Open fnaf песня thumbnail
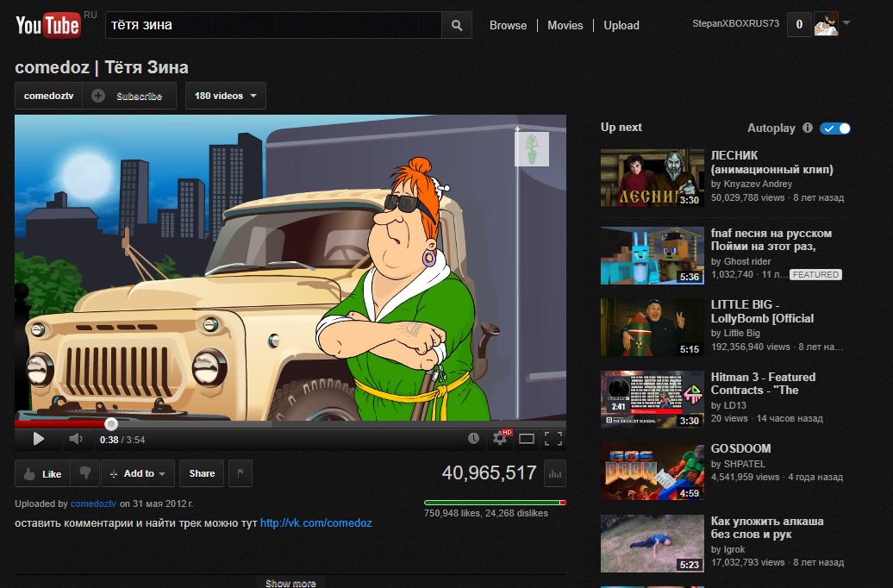 click(653, 255)
